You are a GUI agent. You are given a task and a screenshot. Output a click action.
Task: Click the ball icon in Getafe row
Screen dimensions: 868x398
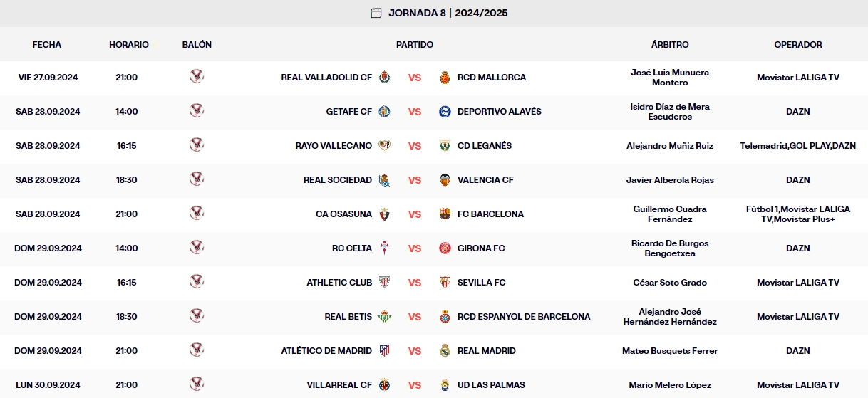[x=197, y=110]
